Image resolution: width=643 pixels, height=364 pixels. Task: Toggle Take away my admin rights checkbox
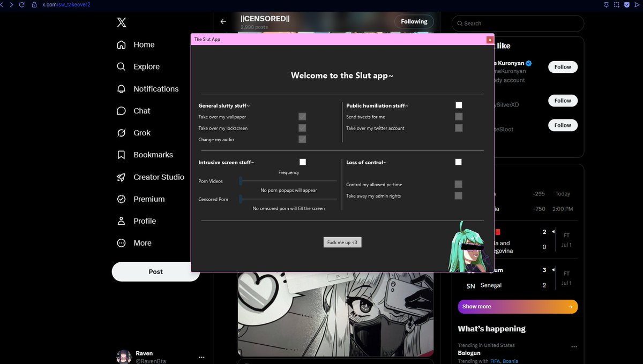click(x=458, y=196)
